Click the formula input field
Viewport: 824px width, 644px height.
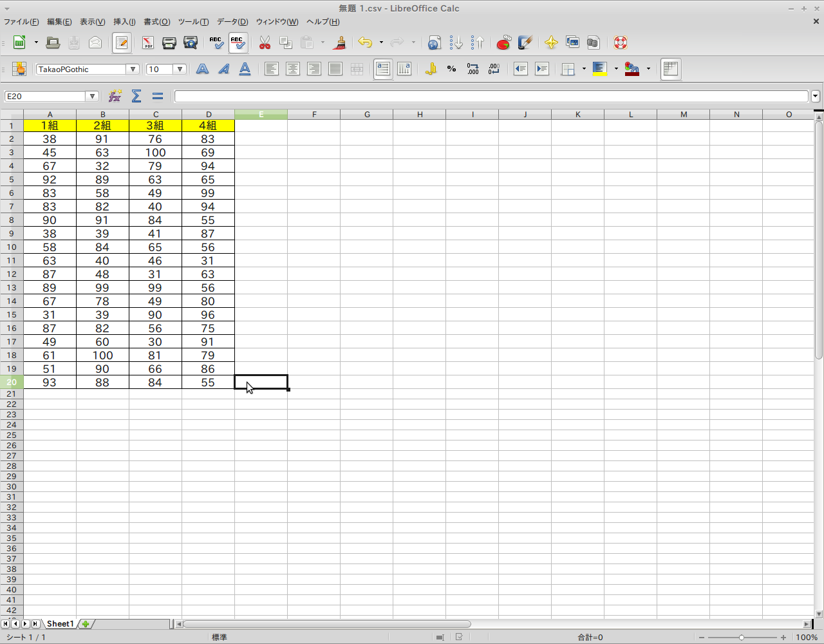(x=492, y=96)
